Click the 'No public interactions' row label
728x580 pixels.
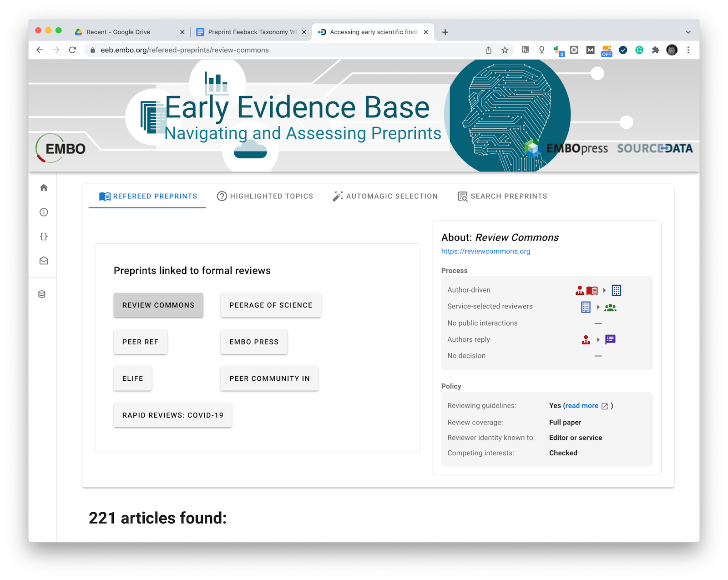(482, 323)
